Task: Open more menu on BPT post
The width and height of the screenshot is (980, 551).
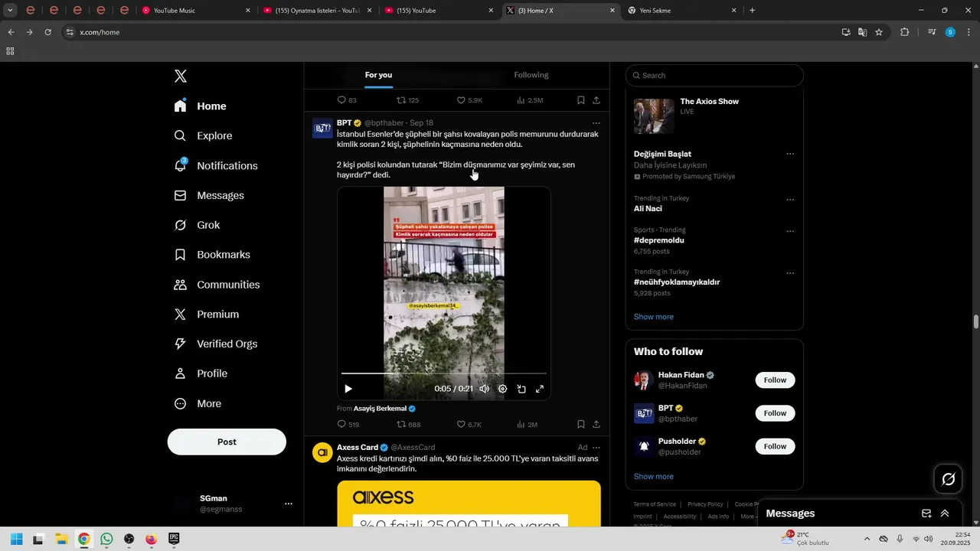Action: click(596, 123)
